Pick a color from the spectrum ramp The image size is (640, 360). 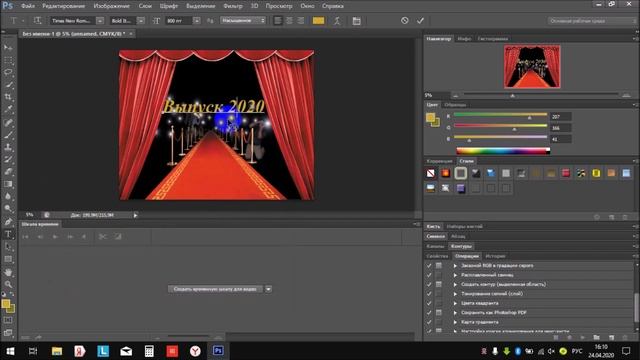click(503, 151)
